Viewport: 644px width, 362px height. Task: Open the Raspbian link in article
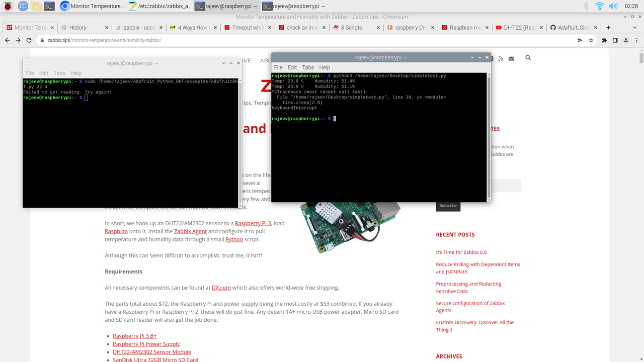(x=116, y=231)
